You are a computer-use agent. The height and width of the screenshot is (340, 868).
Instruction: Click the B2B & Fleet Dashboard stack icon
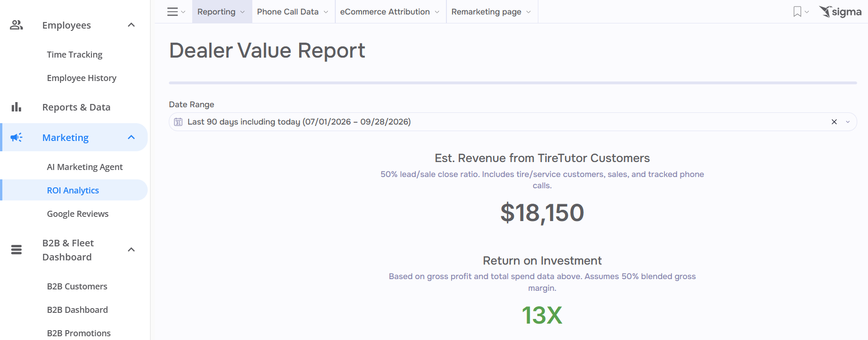[16, 250]
